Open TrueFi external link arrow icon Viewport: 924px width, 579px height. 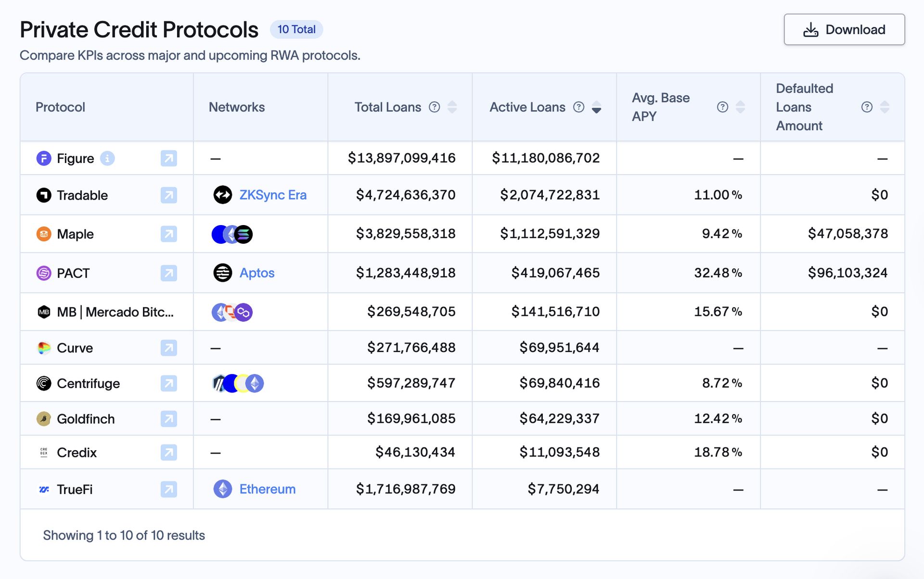tap(168, 490)
